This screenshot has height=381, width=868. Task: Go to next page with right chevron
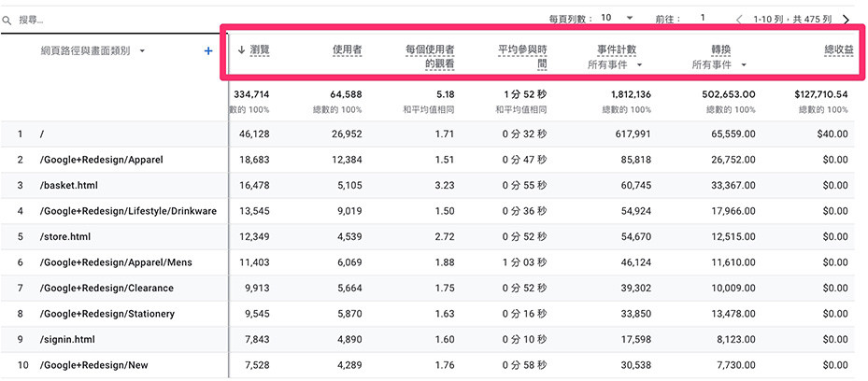846,20
